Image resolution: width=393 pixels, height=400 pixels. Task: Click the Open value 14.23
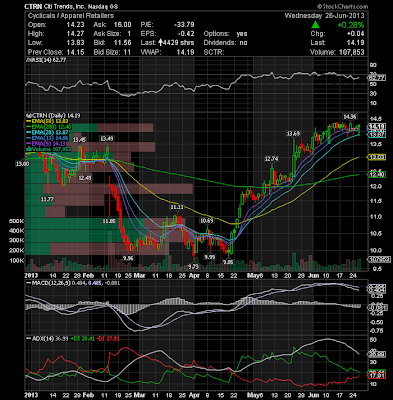click(x=75, y=25)
